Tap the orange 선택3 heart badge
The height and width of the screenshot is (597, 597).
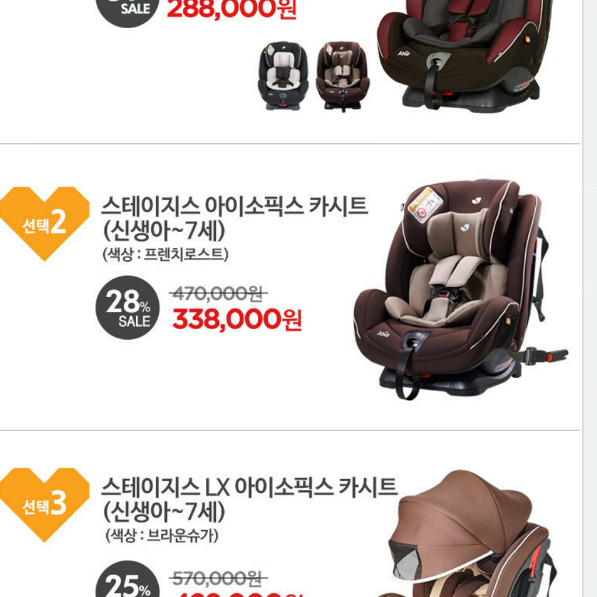pyautogui.click(x=45, y=504)
